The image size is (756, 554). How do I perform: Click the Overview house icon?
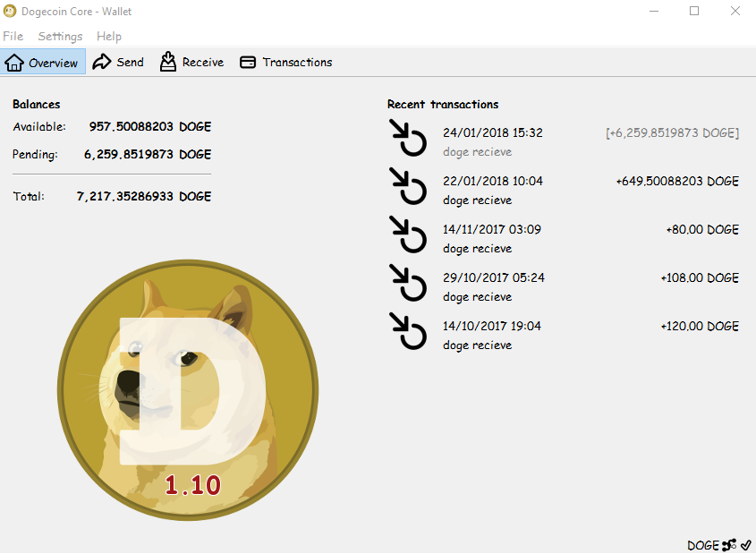(14, 62)
